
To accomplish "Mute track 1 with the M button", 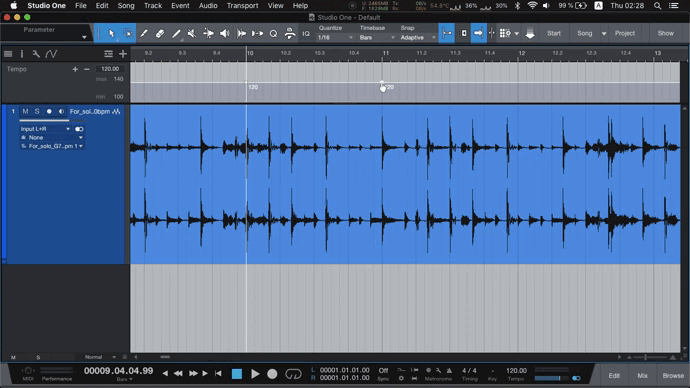I will pos(25,111).
